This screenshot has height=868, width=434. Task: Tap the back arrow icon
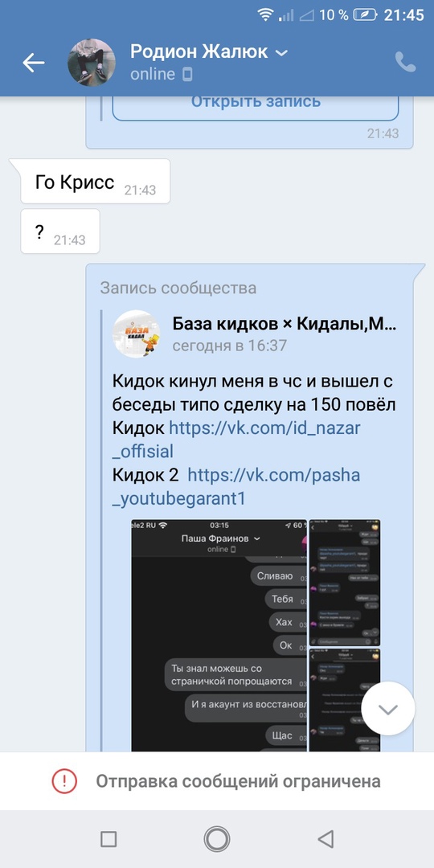point(33,63)
